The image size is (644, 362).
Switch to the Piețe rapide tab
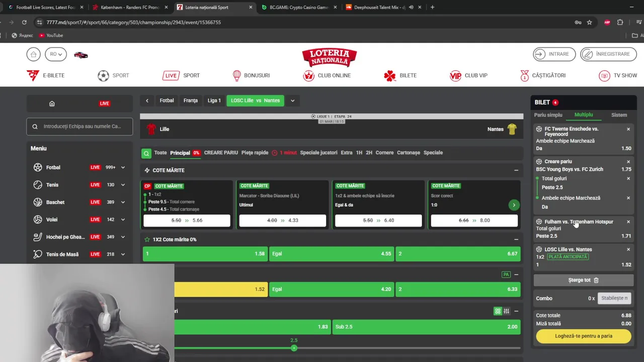(255, 153)
